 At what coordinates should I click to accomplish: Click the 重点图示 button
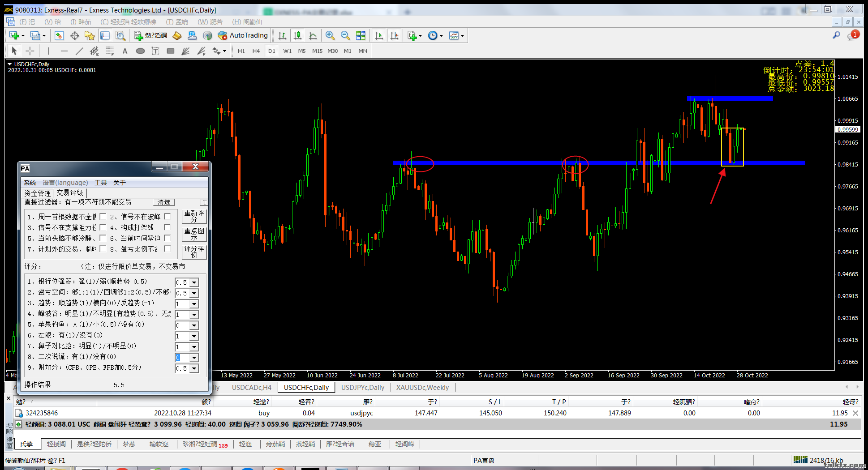194,234
